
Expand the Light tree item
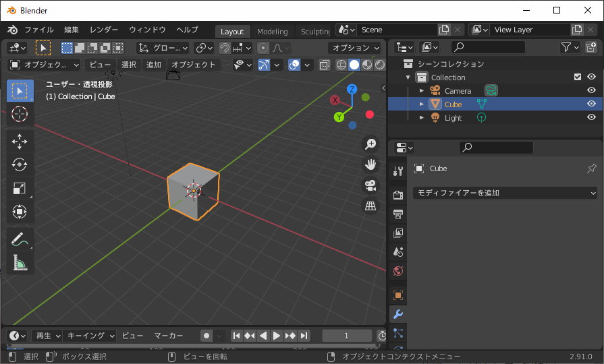click(421, 118)
